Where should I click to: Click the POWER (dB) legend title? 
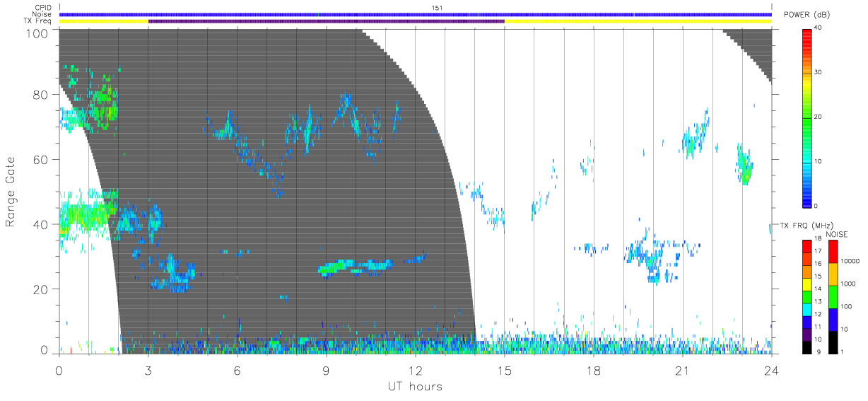coord(807,15)
